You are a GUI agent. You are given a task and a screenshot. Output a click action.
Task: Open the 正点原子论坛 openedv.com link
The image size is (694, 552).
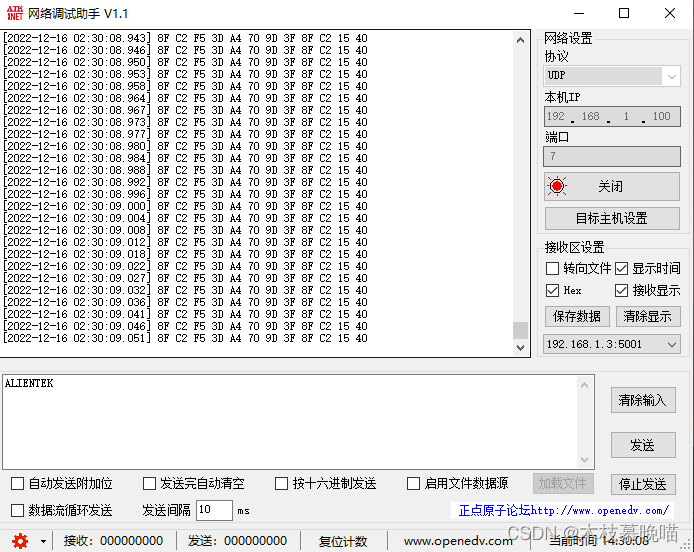(x=563, y=510)
